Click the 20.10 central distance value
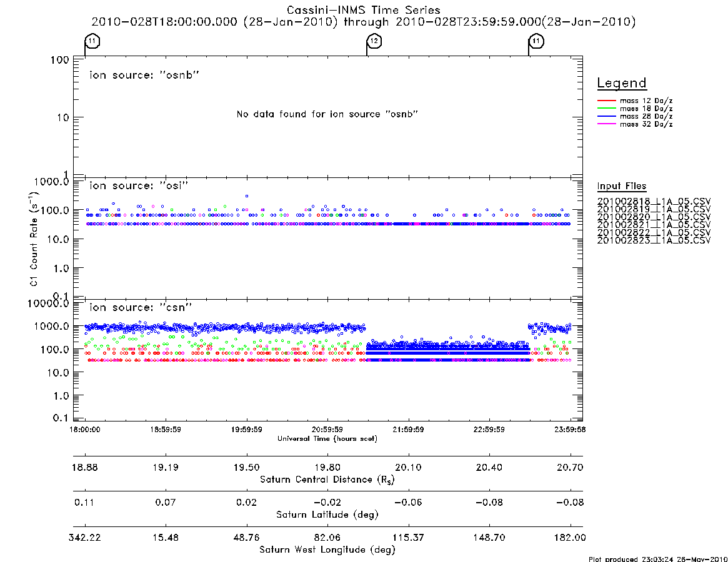Viewport: 728px width, 562px height. pos(408,467)
